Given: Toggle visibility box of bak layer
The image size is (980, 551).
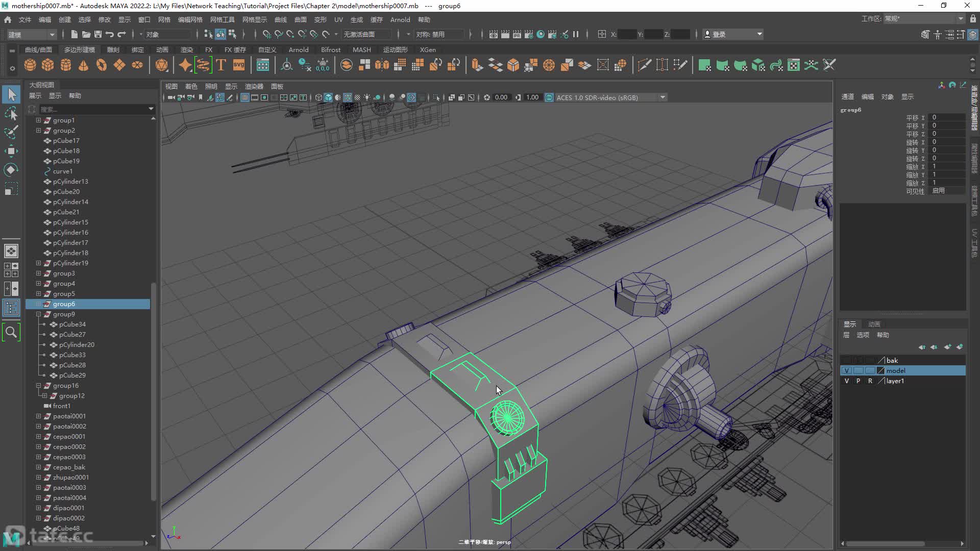Looking at the screenshot, I should 847,360.
